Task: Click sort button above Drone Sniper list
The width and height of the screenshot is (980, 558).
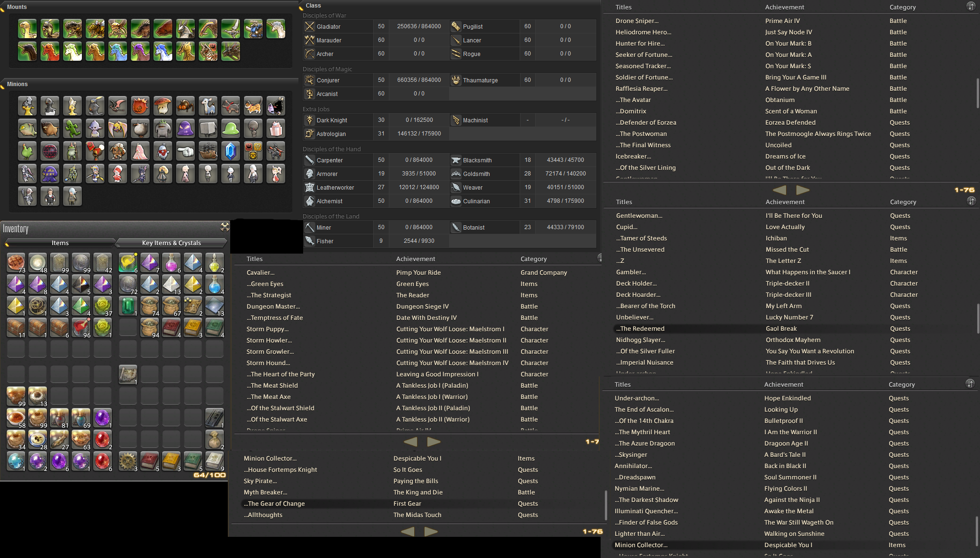Action: [971, 6]
